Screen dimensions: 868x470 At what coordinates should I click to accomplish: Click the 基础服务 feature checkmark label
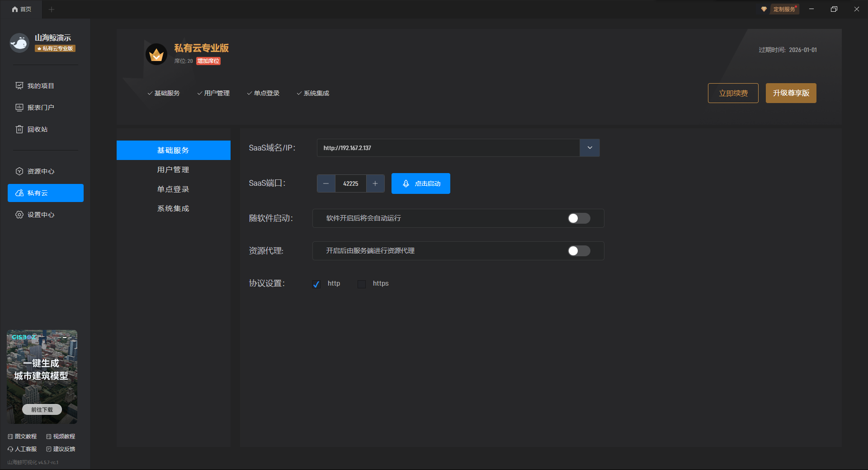pos(164,93)
